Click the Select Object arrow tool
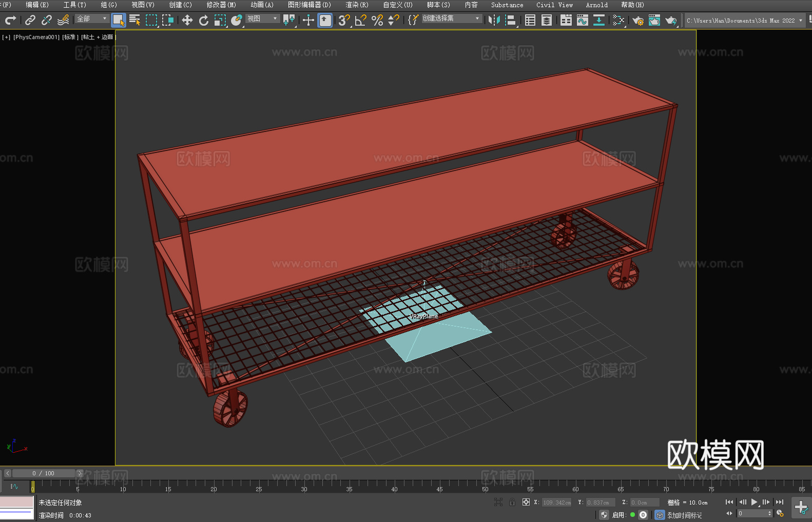Image resolution: width=812 pixels, height=522 pixels. (118, 20)
